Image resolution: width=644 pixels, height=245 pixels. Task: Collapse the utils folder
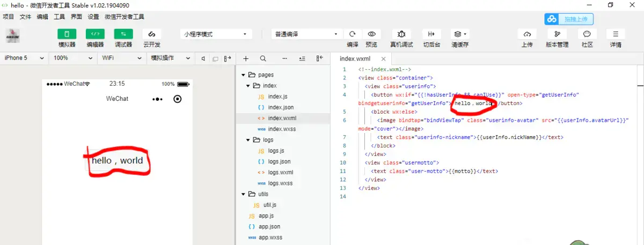243,194
